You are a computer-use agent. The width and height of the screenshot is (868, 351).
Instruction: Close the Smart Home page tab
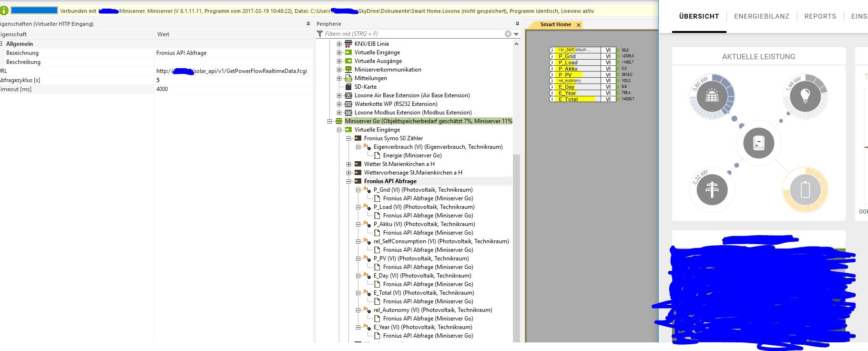click(579, 25)
